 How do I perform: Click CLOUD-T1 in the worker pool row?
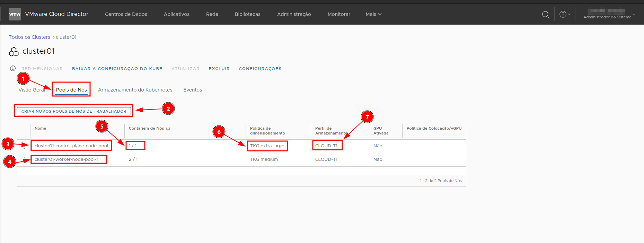coord(326,159)
